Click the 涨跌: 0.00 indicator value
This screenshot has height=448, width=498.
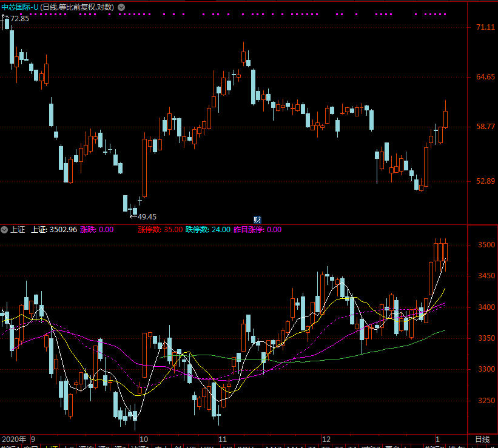(96, 230)
